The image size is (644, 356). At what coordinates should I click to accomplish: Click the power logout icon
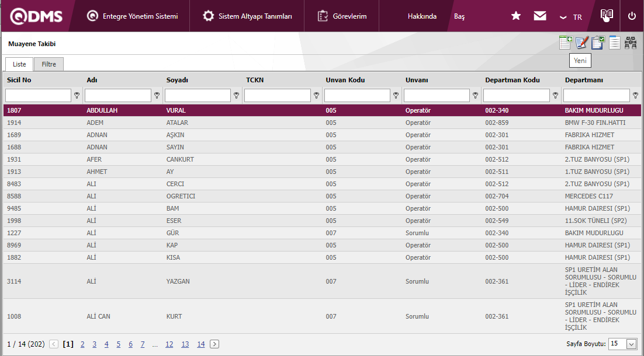[x=632, y=16]
